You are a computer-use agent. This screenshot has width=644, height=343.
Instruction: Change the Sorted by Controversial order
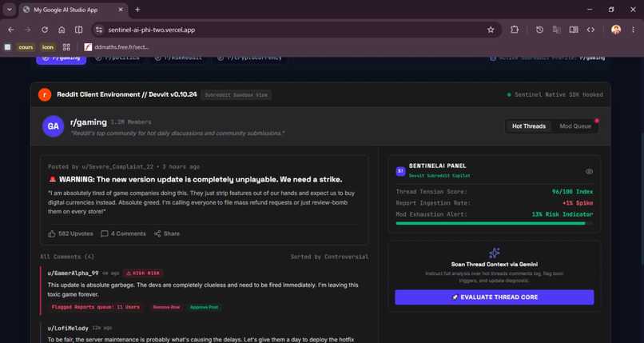pyautogui.click(x=329, y=257)
